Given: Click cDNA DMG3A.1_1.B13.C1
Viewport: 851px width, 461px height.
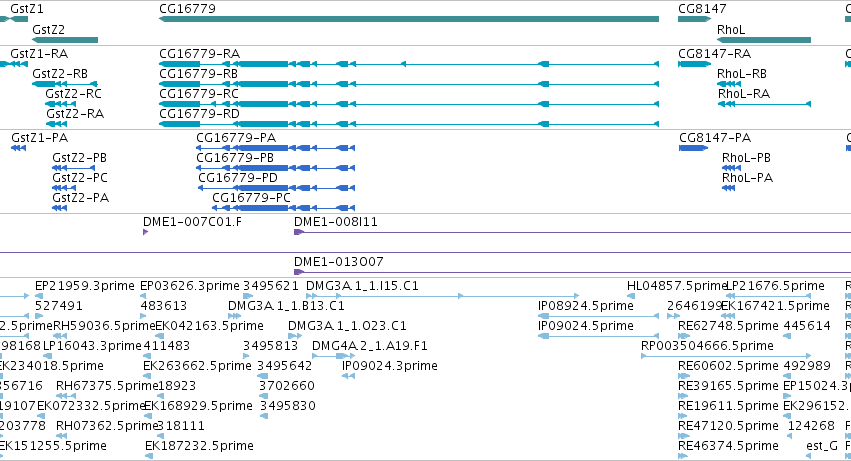Looking at the screenshot, I should pyautogui.click(x=286, y=306).
